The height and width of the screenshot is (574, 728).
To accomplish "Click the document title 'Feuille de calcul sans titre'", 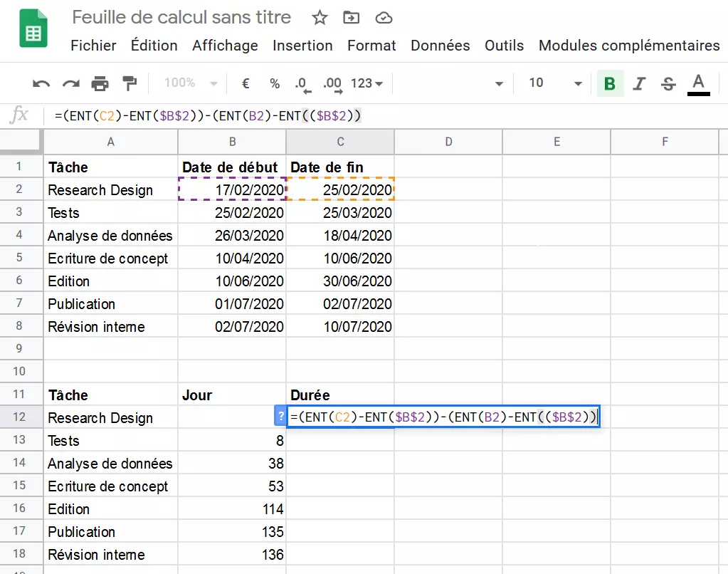I will (x=181, y=18).
